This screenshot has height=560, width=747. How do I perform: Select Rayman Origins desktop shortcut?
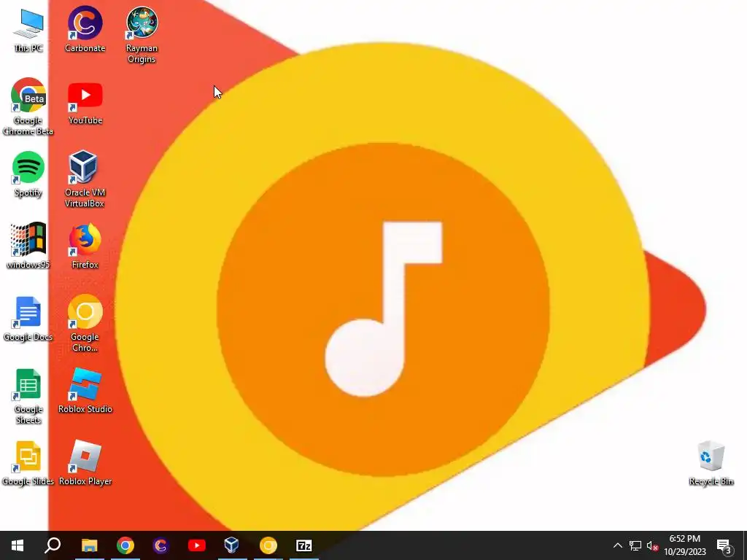pyautogui.click(x=142, y=35)
